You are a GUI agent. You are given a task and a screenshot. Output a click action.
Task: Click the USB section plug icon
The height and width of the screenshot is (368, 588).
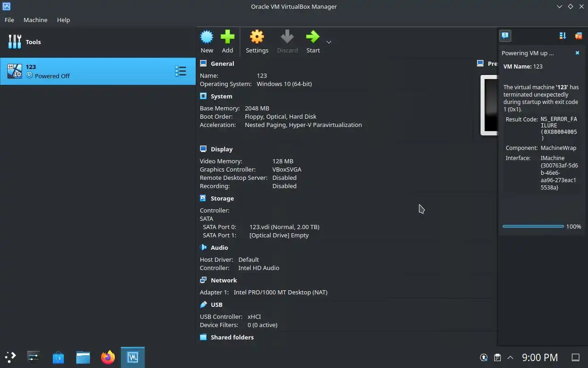click(203, 305)
